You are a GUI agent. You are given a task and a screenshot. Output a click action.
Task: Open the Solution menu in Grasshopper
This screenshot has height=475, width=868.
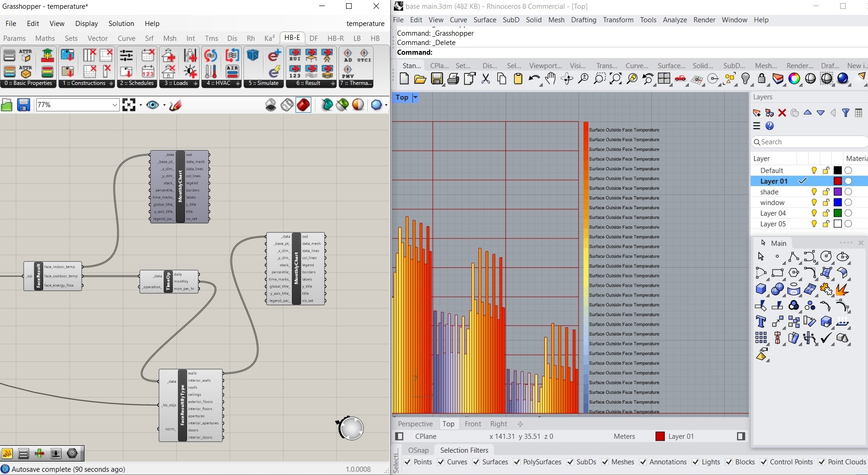(x=121, y=23)
